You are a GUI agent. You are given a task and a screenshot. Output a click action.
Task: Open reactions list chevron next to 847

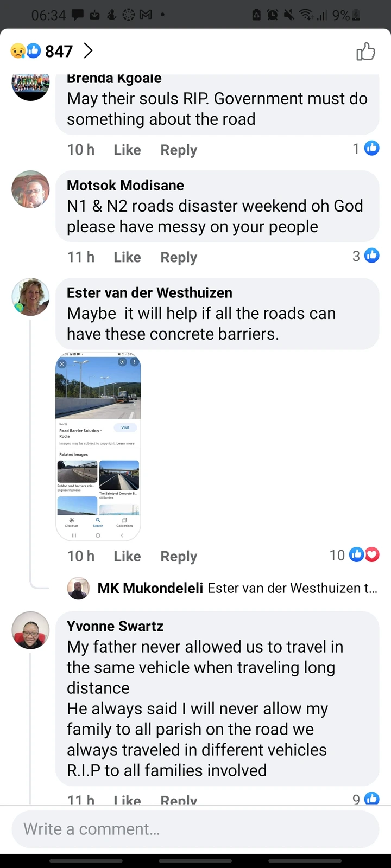point(88,51)
